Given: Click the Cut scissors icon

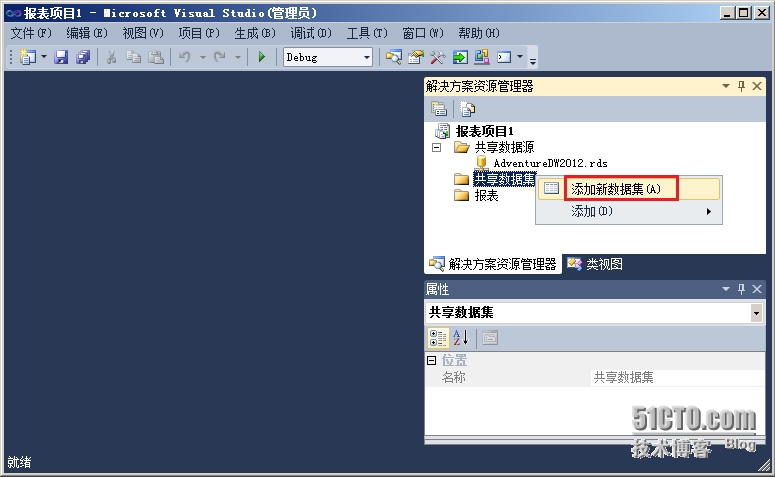Looking at the screenshot, I should [x=112, y=57].
